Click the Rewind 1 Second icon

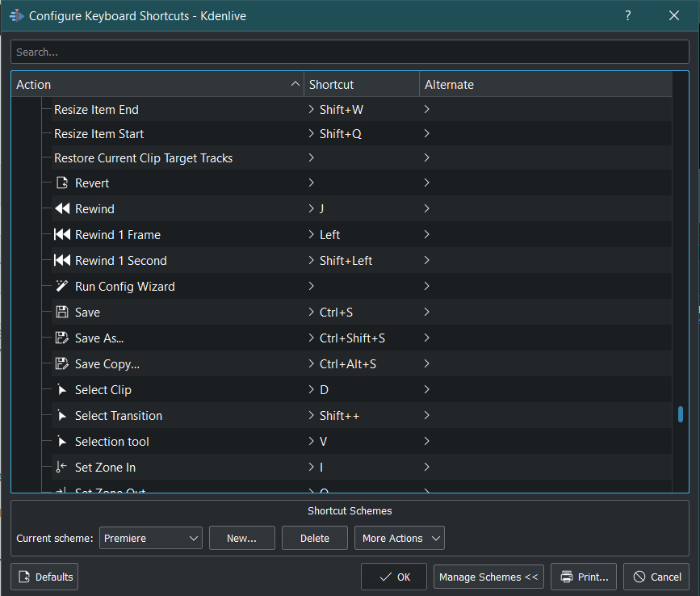point(62,260)
